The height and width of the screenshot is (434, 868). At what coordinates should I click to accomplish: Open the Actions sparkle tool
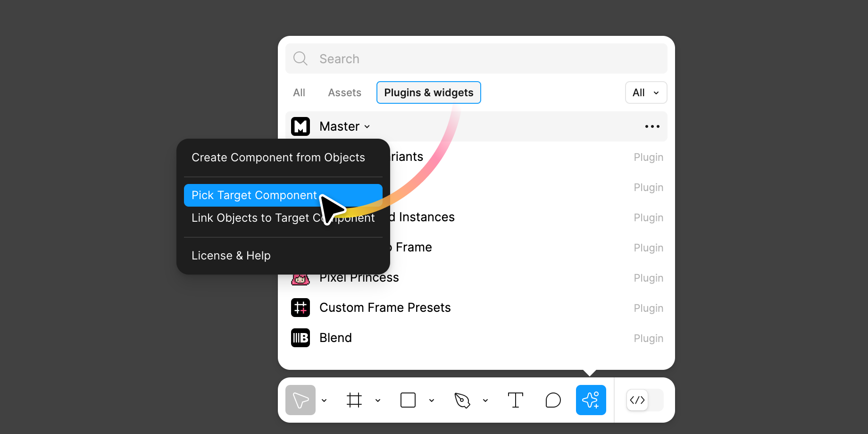(x=591, y=400)
